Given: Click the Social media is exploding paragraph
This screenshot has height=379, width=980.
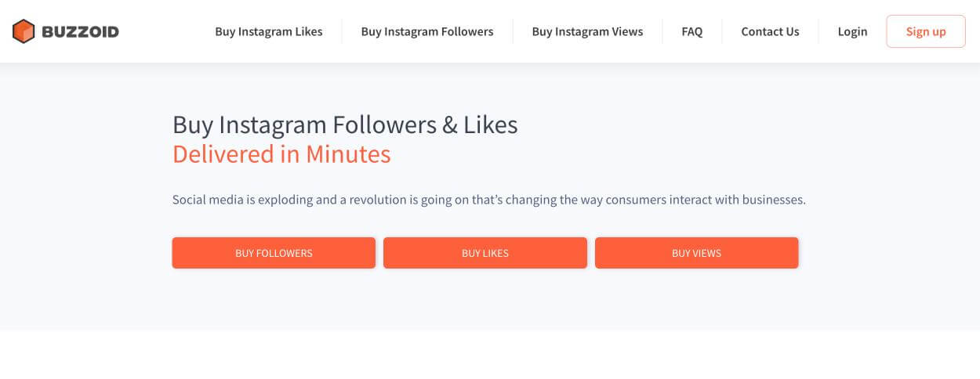Looking at the screenshot, I should [488, 200].
